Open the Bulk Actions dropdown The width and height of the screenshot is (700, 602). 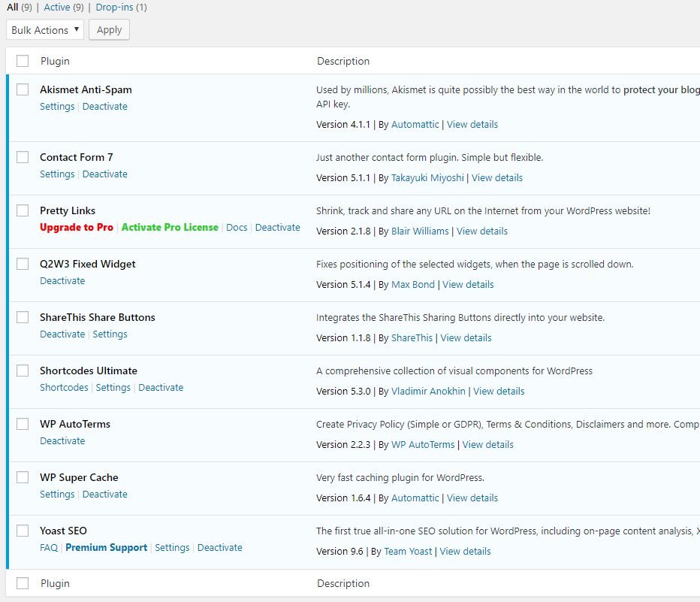[x=45, y=30]
